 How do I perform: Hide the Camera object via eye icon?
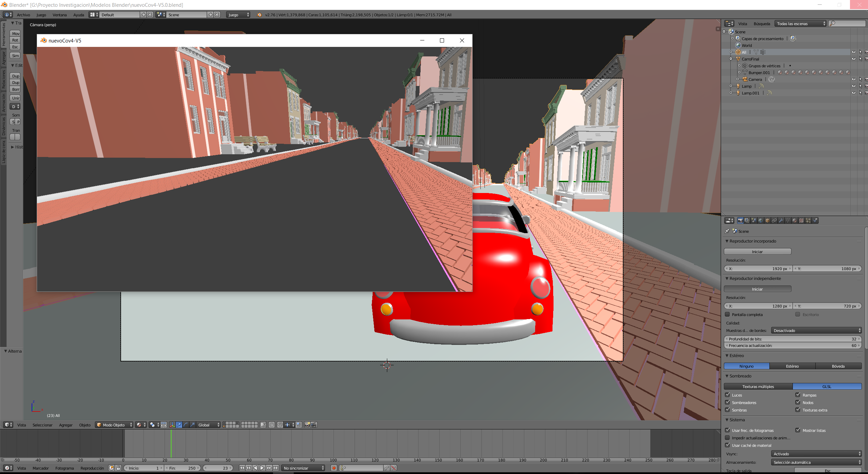click(x=853, y=79)
